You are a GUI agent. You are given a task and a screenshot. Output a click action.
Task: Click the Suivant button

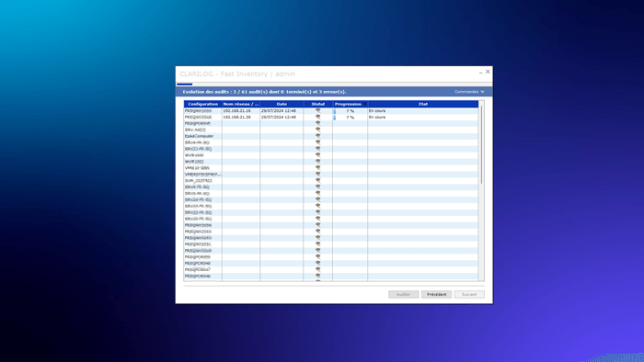[469, 294]
